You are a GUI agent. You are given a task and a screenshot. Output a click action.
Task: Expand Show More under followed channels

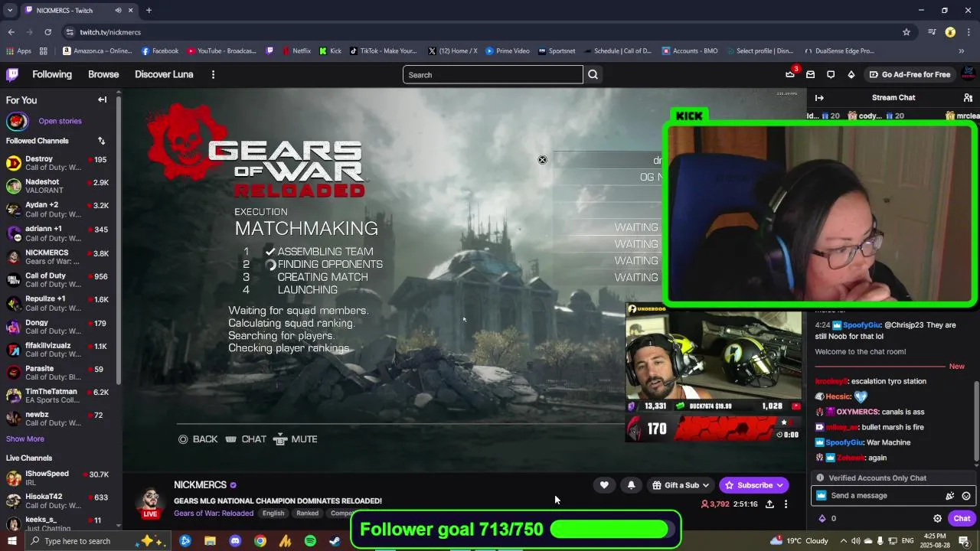pos(25,439)
